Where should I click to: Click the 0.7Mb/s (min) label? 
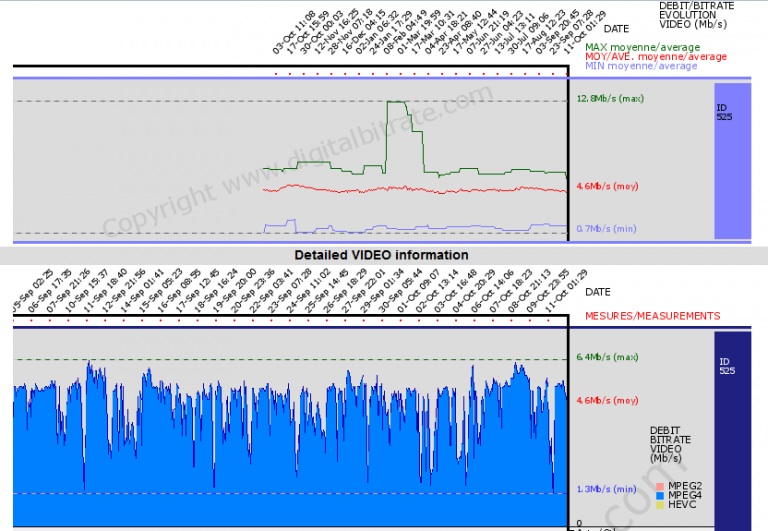(607, 229)
